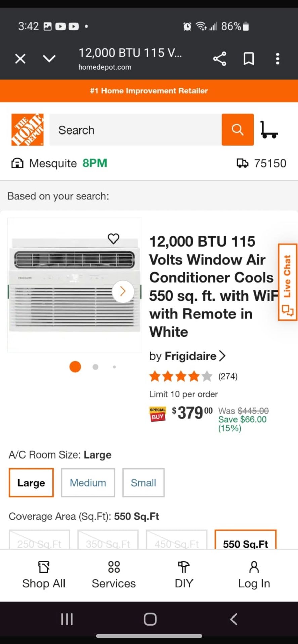The width and height of the screenshot is (298, 644).
Task: Open Services tab
Action: [114, 575]
